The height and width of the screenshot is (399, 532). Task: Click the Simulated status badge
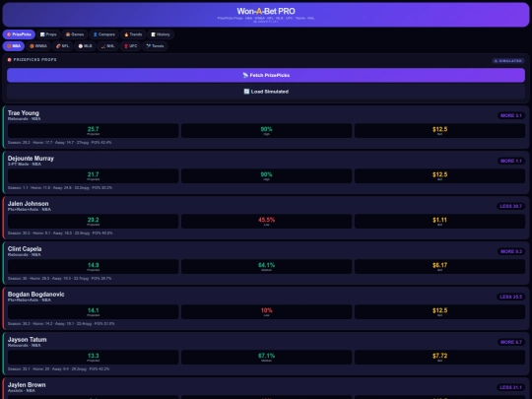pos(508,61)
